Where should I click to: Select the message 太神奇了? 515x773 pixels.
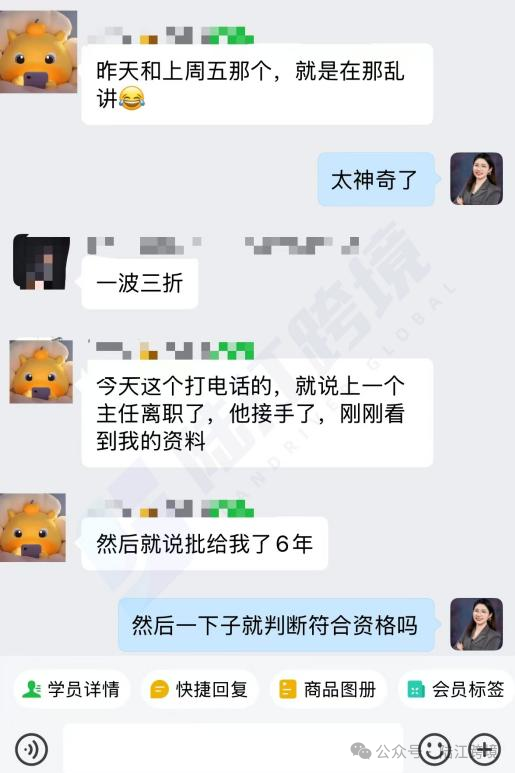[376, 179]
